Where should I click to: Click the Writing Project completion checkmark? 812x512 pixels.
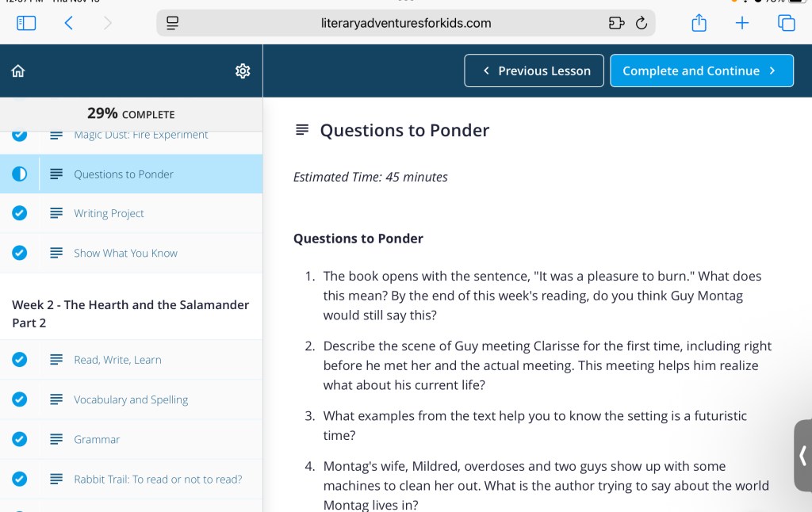pyautogui.click(x=21, y=213)
